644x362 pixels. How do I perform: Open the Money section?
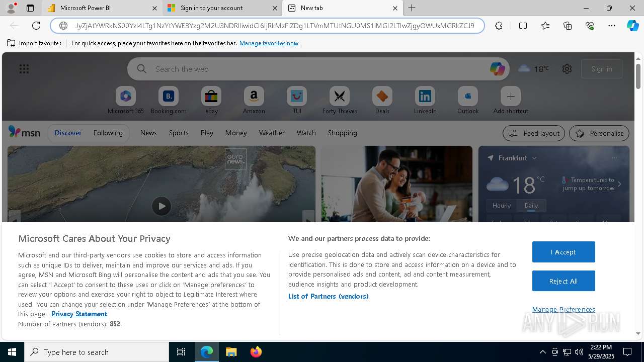point(236,133)
